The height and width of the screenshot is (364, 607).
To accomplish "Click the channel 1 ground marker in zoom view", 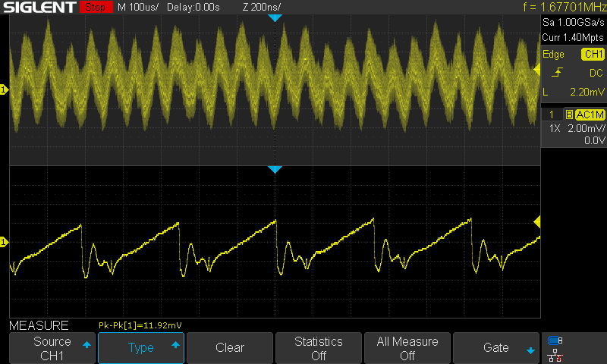I will tap(4, 242).
